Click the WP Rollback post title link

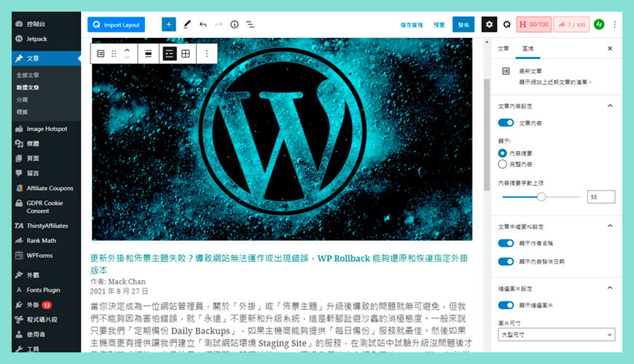coord(279,264)
